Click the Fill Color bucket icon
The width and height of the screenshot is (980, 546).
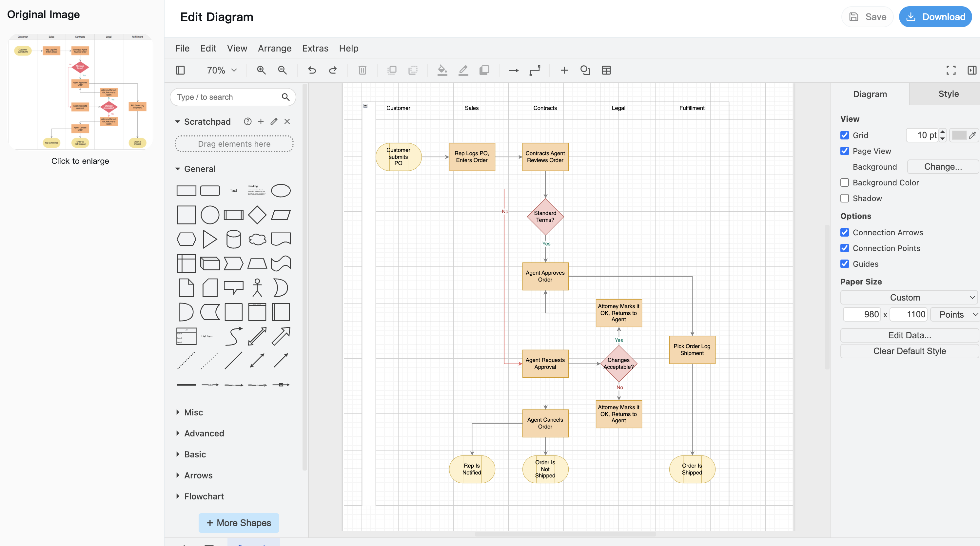pyautogui.click(x=442, y=70)
